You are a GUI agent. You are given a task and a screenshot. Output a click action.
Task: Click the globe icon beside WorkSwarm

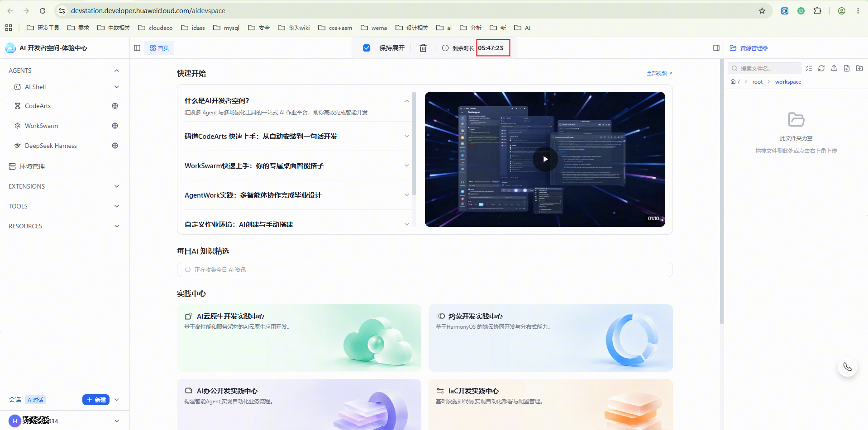point(115,126)
